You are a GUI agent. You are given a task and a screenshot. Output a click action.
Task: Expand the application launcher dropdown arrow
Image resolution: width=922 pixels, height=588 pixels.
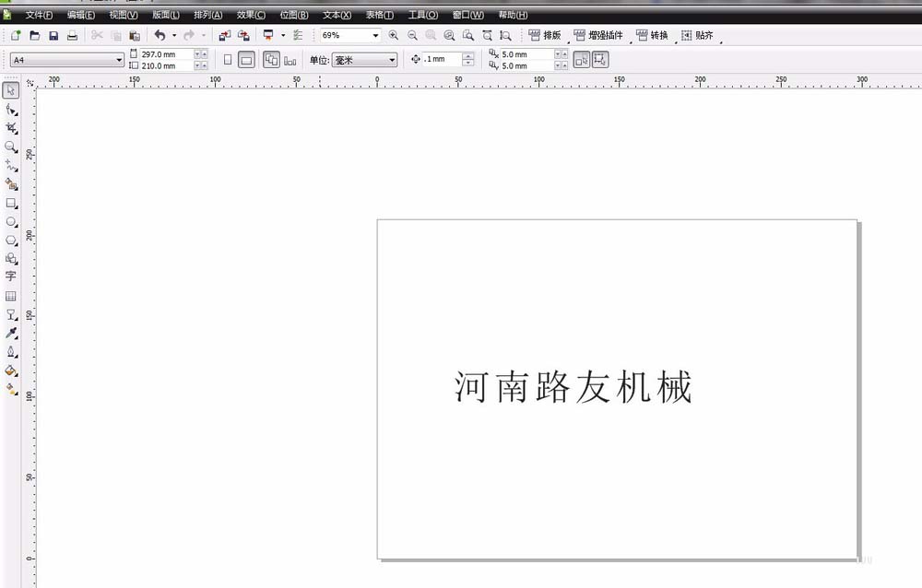pos(283,35)
